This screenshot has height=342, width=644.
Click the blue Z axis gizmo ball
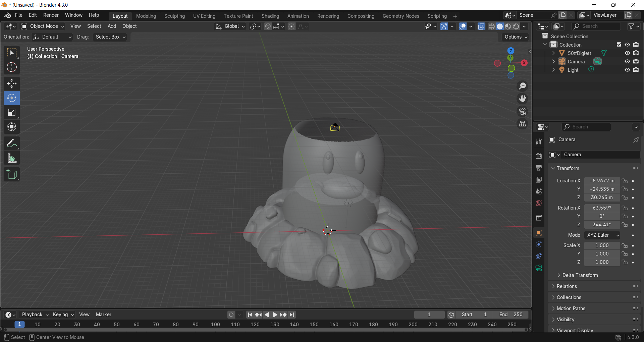click(511, 51)
